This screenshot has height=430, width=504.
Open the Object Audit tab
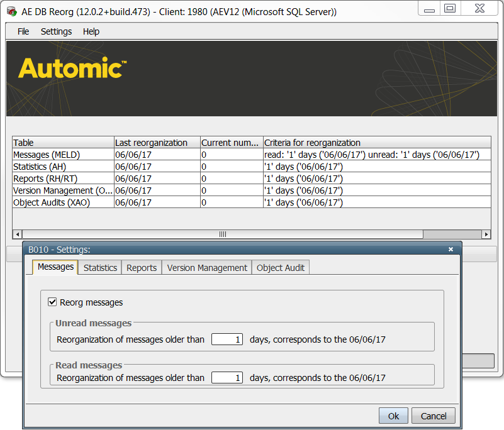280,267
